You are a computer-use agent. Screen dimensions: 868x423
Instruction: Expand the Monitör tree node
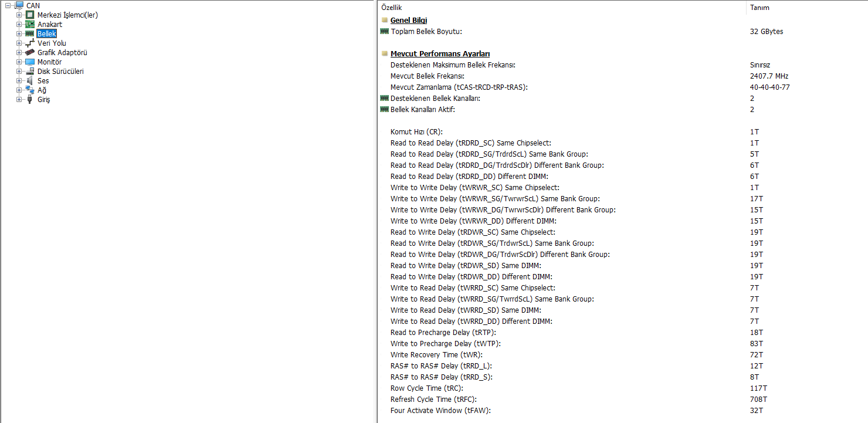coord(19,62)
